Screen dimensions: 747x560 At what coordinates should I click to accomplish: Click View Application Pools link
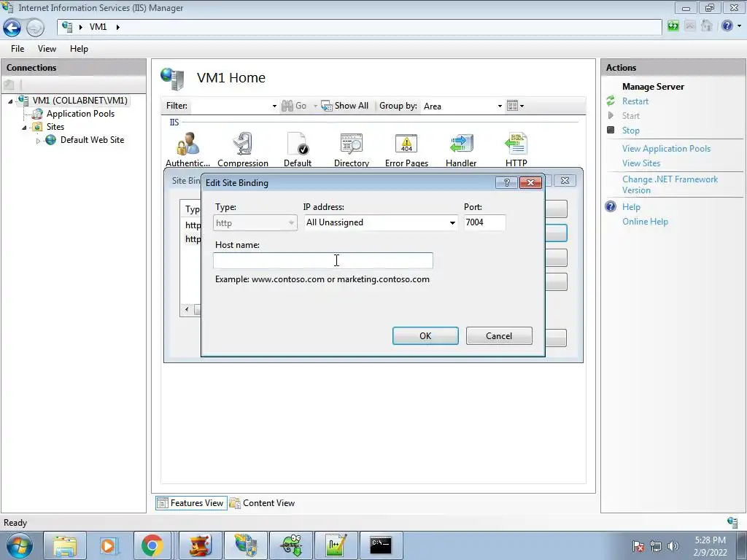[666, 149]
